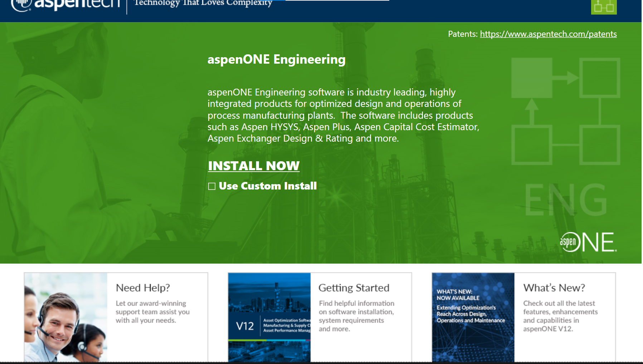Viewport: 643px width, 364px height.
Task: Click the 'Check out all the latest' description
Action: 560,316
